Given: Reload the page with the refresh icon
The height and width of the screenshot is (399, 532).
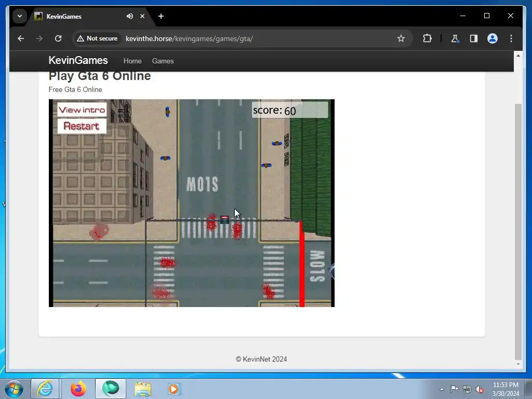Looking at the screenshot, I should point(58,38).
